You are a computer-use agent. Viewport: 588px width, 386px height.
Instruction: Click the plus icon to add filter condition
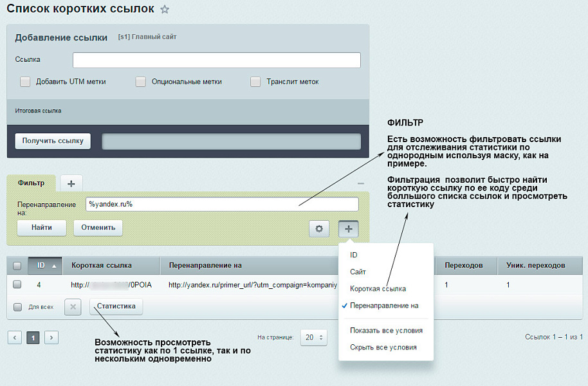pyautogui.click(x=347, y=228)
